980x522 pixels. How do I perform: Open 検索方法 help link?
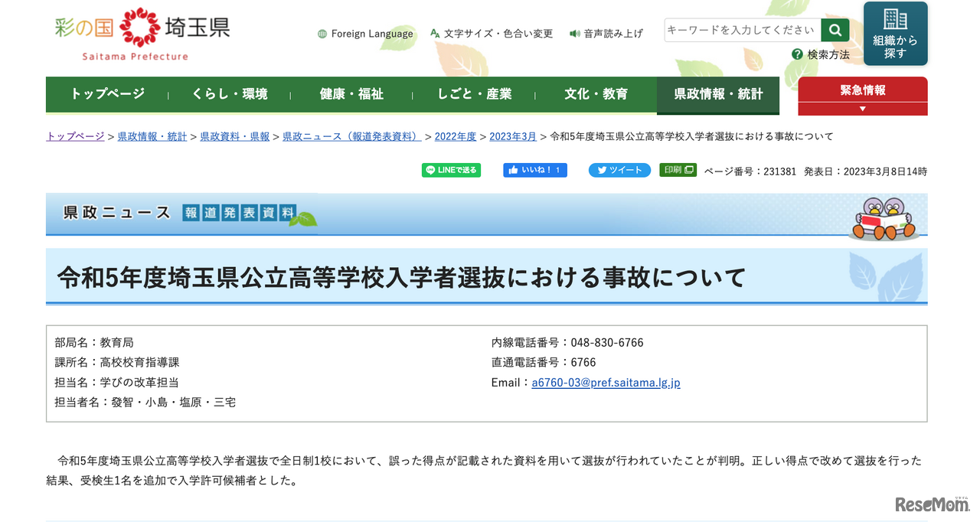pyautogui.click(x=828, y=54)
